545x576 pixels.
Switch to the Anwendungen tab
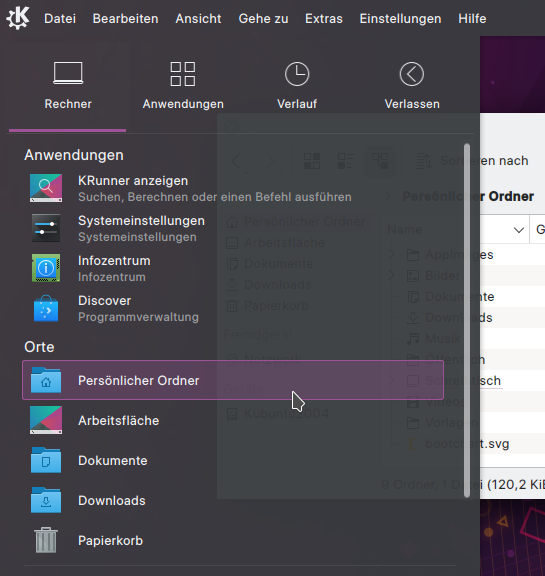point(183,86)
